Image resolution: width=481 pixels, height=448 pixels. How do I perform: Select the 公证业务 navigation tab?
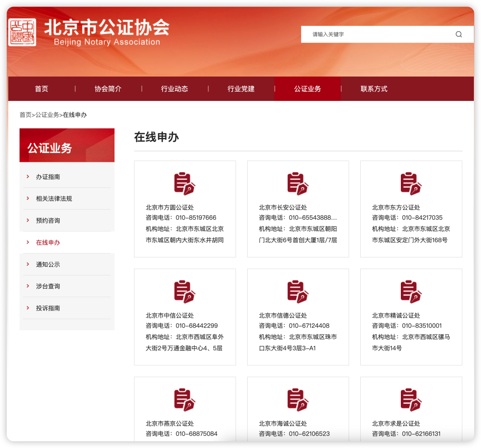307,89
